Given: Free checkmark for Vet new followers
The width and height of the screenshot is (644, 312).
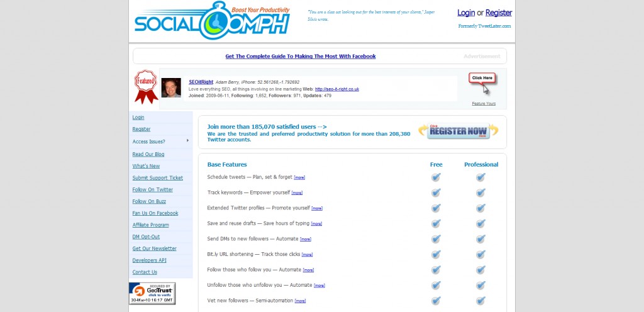Looking at the screenshot, I should click(436, 301).
